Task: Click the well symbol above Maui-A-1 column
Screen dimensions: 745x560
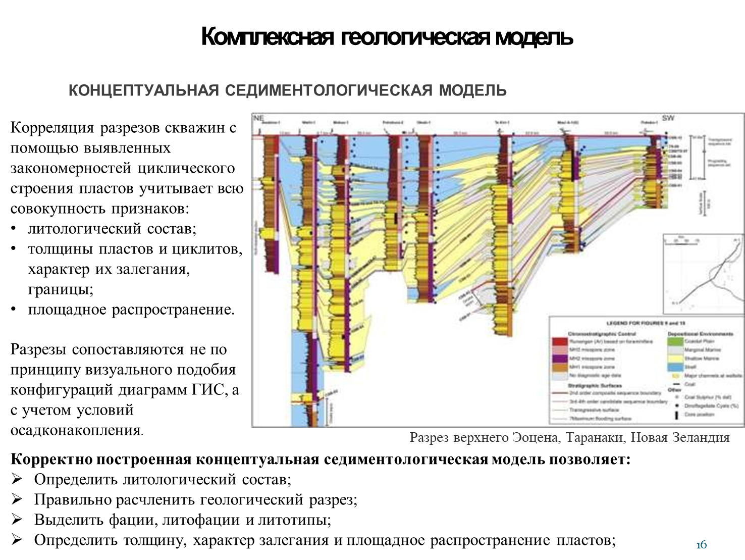Action: [567, 132]
